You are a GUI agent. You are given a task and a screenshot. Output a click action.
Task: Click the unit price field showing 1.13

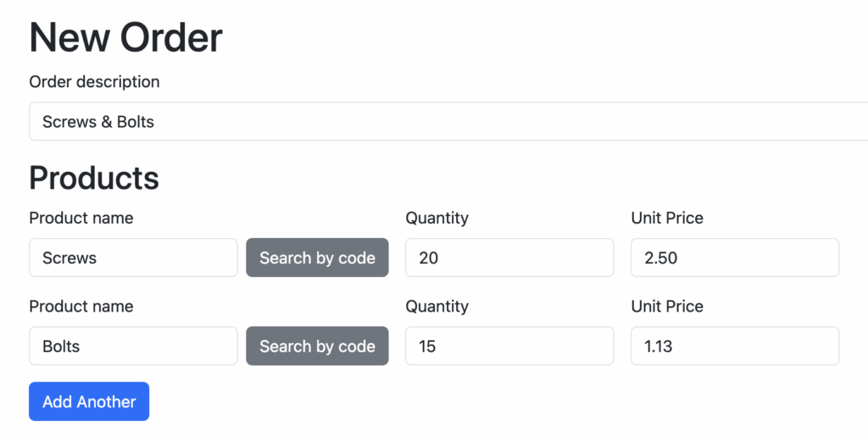coord(734,346)
